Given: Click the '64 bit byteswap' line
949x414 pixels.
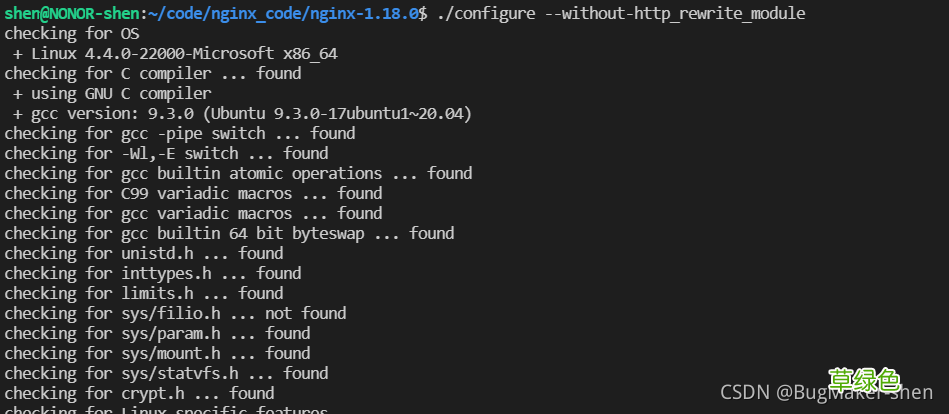Looking at the screenshot, I should pos(229,233).
